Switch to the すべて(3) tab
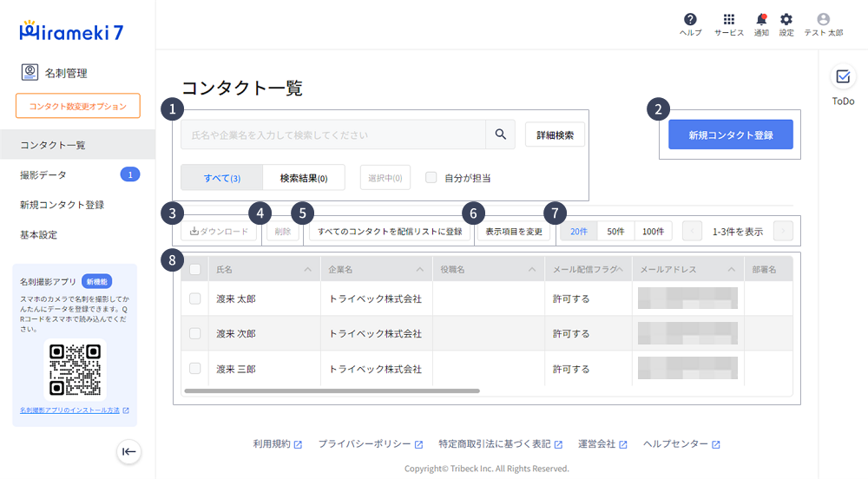 [222, 178]
